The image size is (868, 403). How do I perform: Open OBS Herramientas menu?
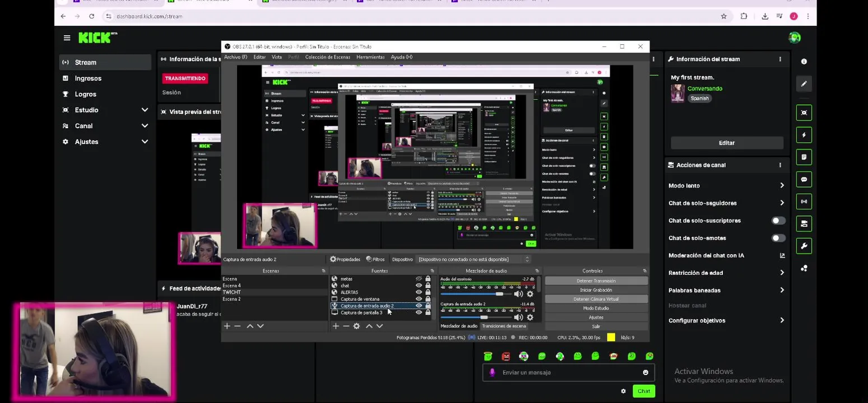click(370, 57)
